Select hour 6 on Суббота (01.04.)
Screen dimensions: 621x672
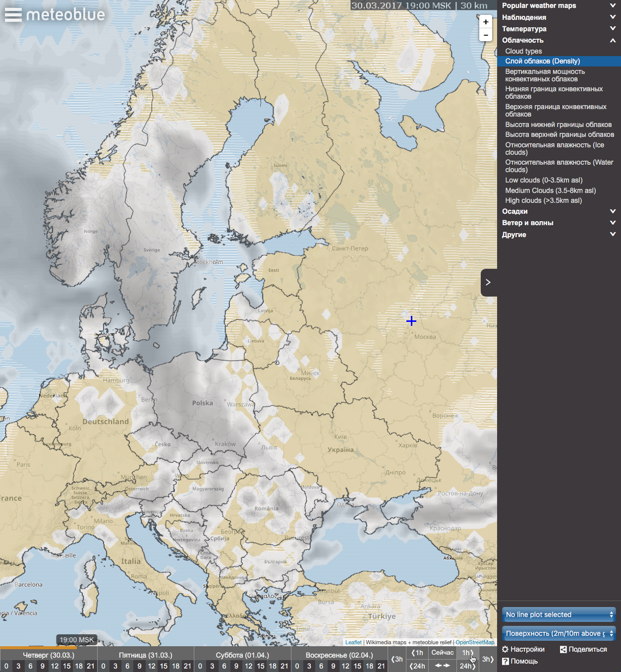tap(224, 666)
